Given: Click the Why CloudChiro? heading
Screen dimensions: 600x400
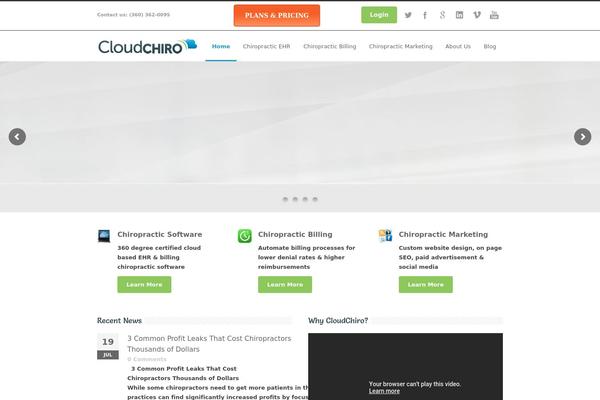Looking at the screenshot, I should pyautogui.click(x=338, y=320).
